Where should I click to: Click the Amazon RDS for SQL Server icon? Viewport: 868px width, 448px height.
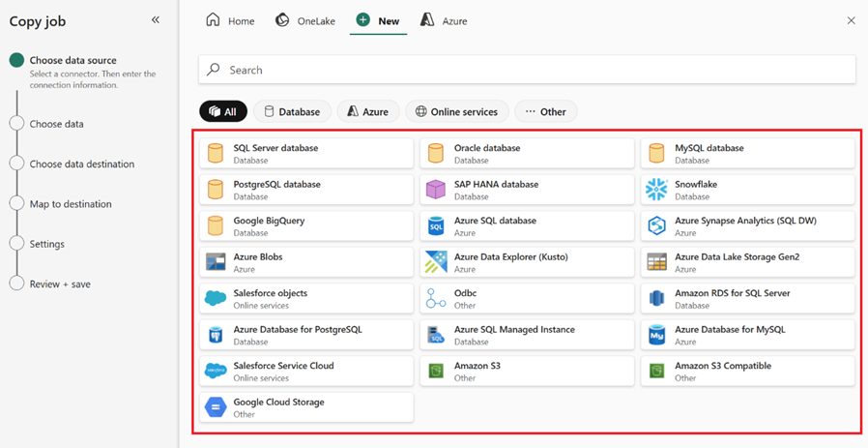656,298
